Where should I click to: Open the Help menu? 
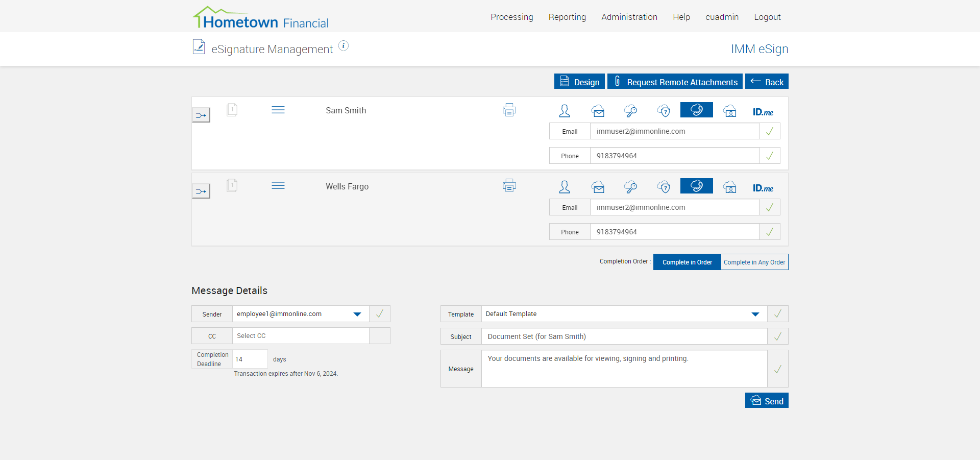point(681,17)
